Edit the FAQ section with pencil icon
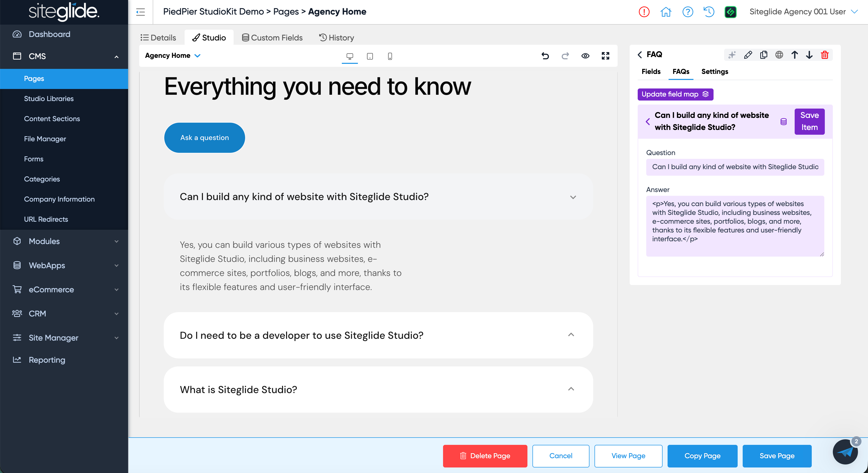 click(x=748, y=55)
